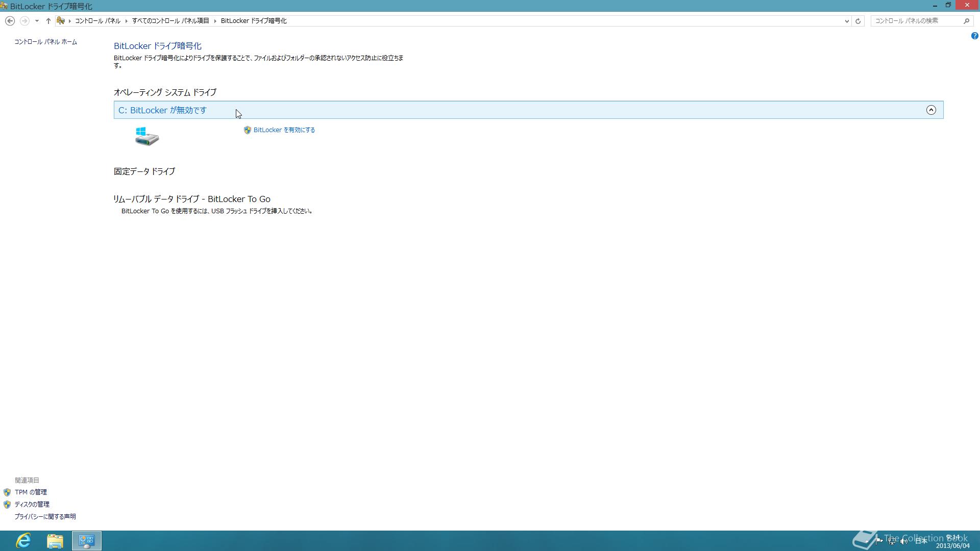Click the Action Center flag icon
980x551 pixels.
point(879,541)
